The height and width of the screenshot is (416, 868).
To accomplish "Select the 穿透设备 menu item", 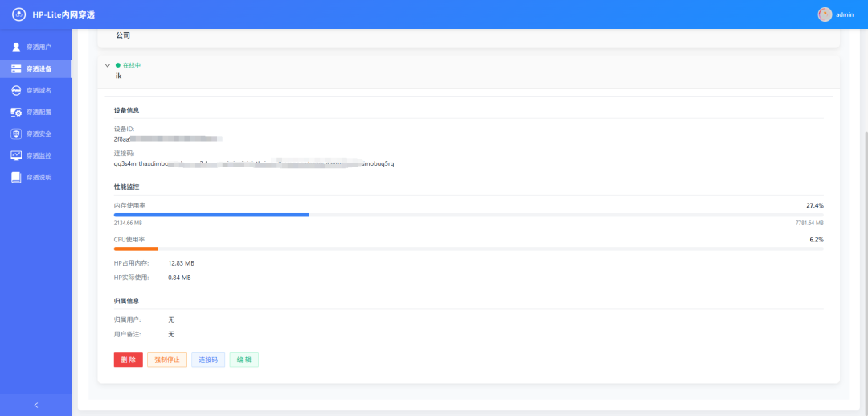I will coord(38,69).
